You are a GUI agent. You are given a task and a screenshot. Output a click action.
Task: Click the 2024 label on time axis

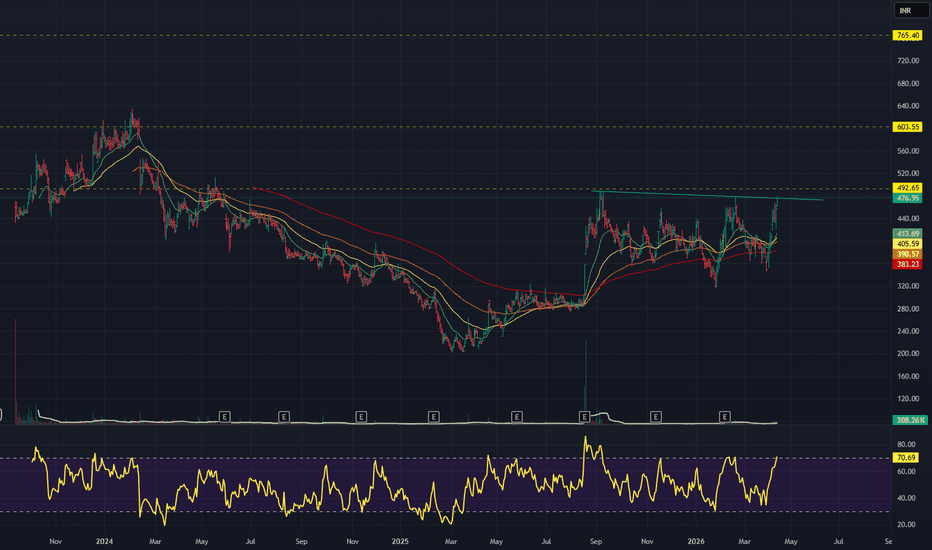(x=104, y=540)
